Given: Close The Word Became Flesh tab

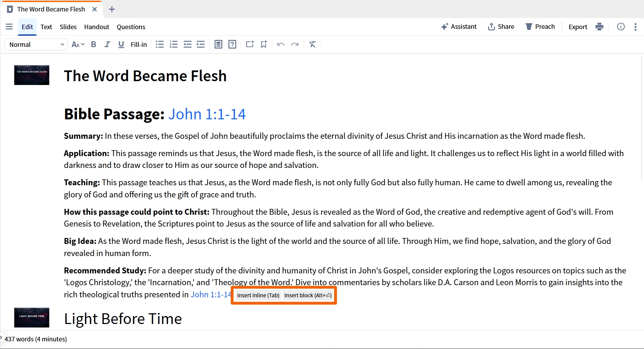Looking at the screenshot, I should pyautogui.click(x=94, y=9).
